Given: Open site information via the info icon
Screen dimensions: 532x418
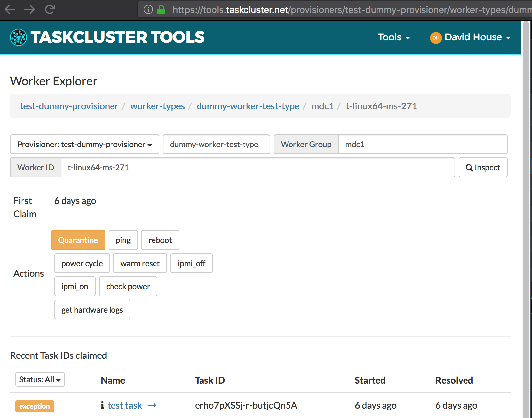Looking at the screenshot, I should (x=148, y=9).
